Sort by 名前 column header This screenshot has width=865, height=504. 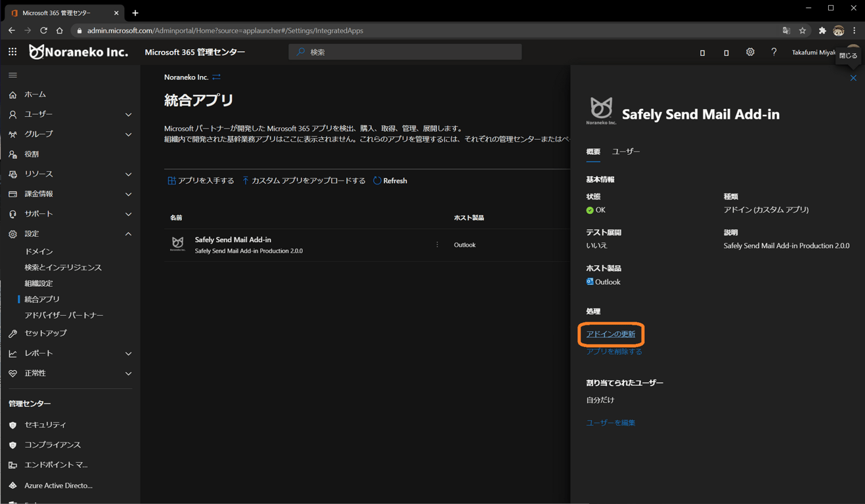176,218
